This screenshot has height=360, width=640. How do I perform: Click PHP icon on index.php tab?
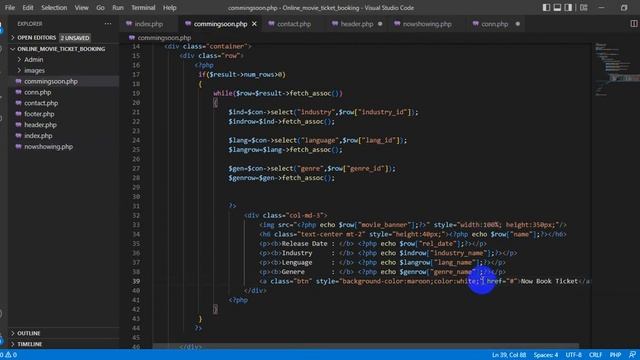pyautogui.click(x=129, y=24)
